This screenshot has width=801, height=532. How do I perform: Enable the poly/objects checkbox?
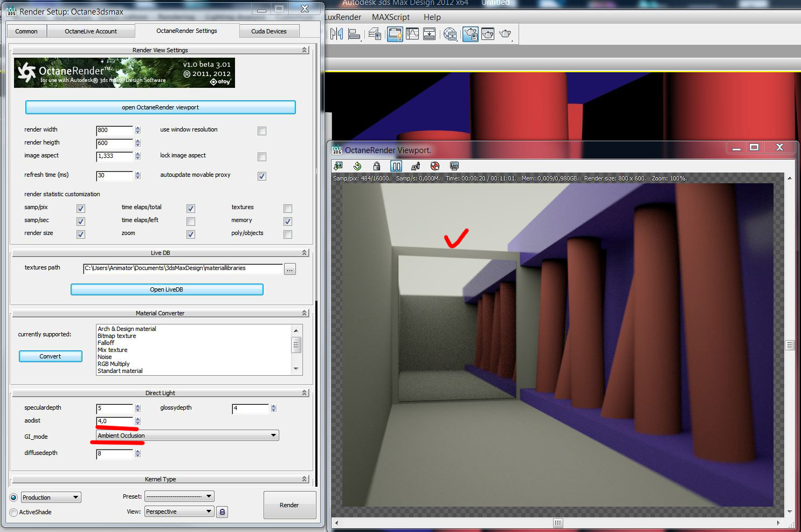(x=288, y=234)
